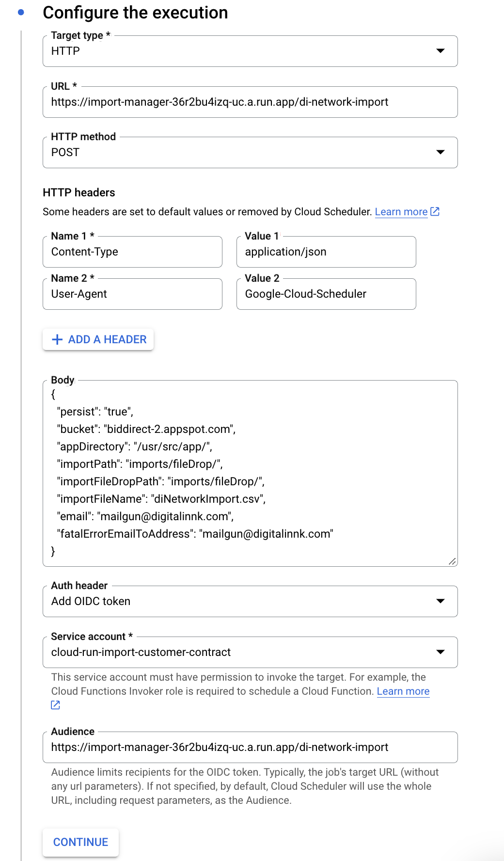This screenshot has height=861, width=504.
Task: Click the external link icon below service account note
Action: pyautogui.click(x=55, y=705)
